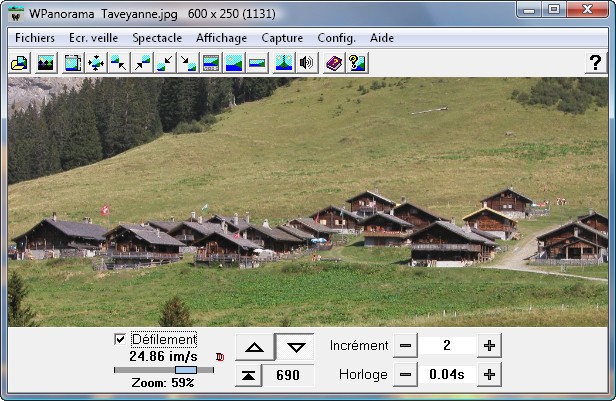616x401 pixels.
Task: Click the large landscape display icon
Action: pos(234,63)
